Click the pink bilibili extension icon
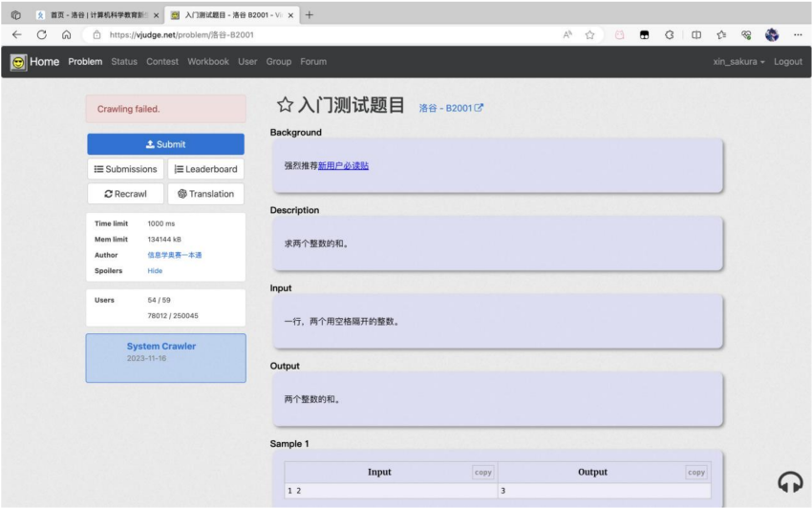The image size is (812, 508). [619, 34]
